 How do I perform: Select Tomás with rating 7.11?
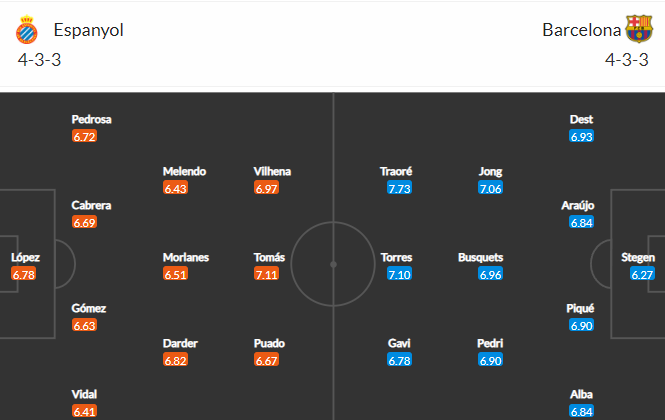pyautogui.click(x=269, y=258)
